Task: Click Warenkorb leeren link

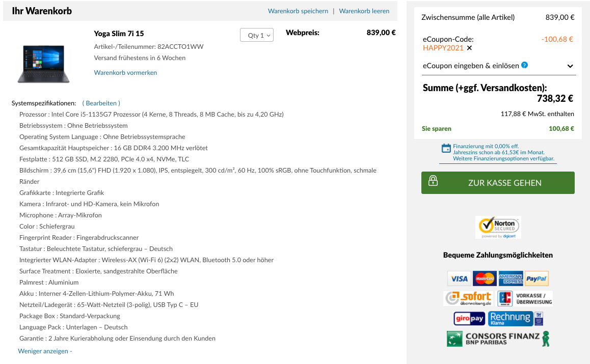Action: point(364,11)
